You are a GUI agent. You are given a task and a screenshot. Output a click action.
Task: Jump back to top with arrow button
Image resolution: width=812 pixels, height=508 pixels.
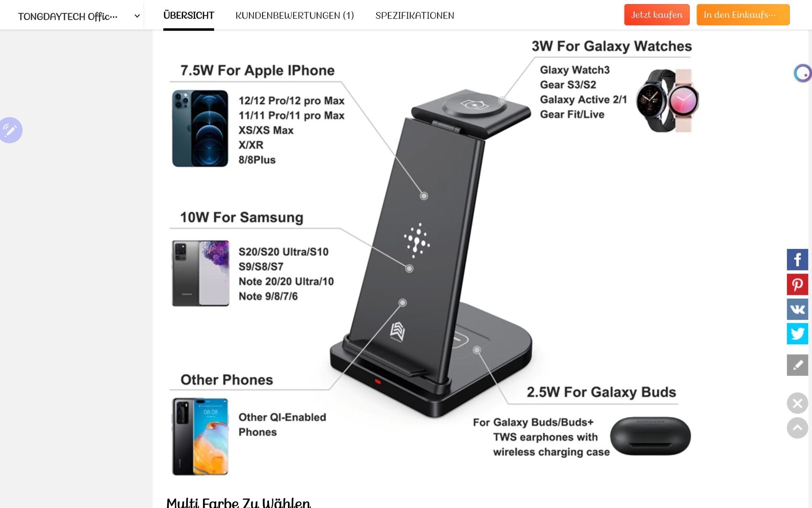coord(797,428)
